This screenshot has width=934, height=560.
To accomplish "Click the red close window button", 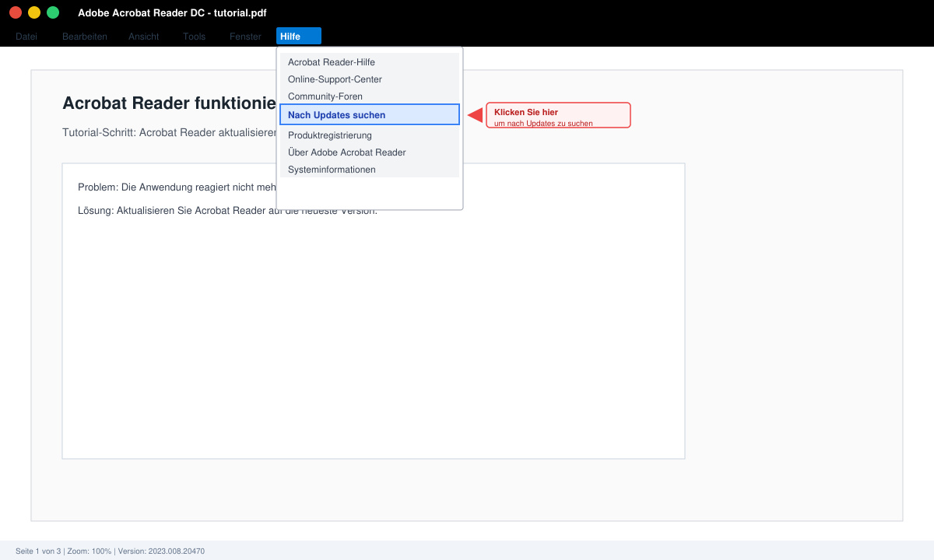I will click(x=16, y=12).
